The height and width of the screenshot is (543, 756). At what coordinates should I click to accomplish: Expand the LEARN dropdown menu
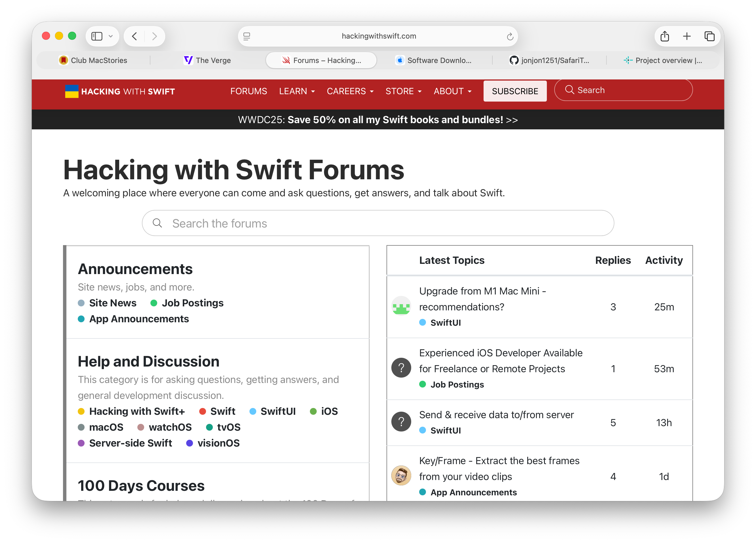click(297, 91)
